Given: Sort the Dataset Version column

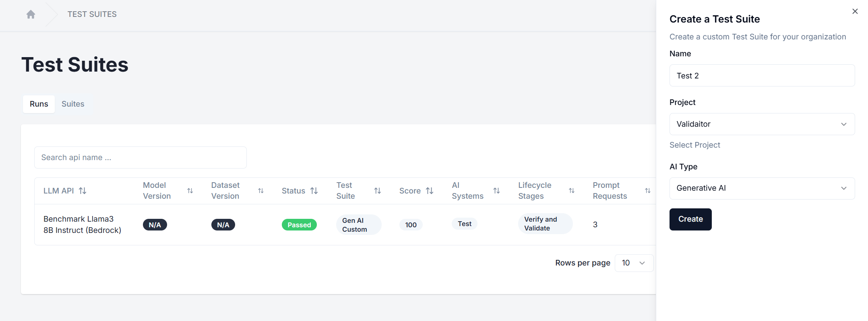Looking at the screenshot, I should coord(260,191).
